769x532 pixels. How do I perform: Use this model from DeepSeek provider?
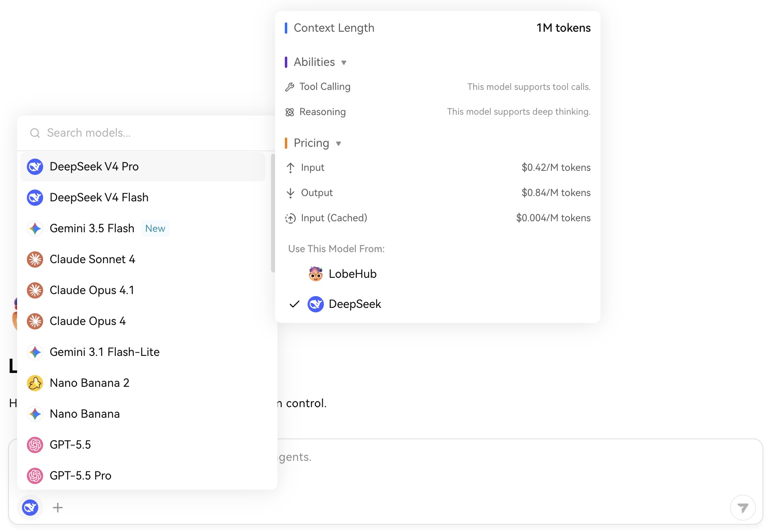438,304
